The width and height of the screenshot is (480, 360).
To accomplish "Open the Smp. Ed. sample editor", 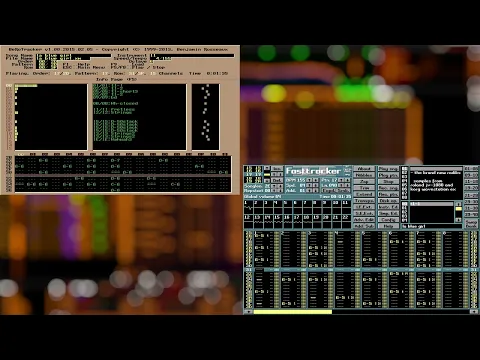I will tap(388, 213).
